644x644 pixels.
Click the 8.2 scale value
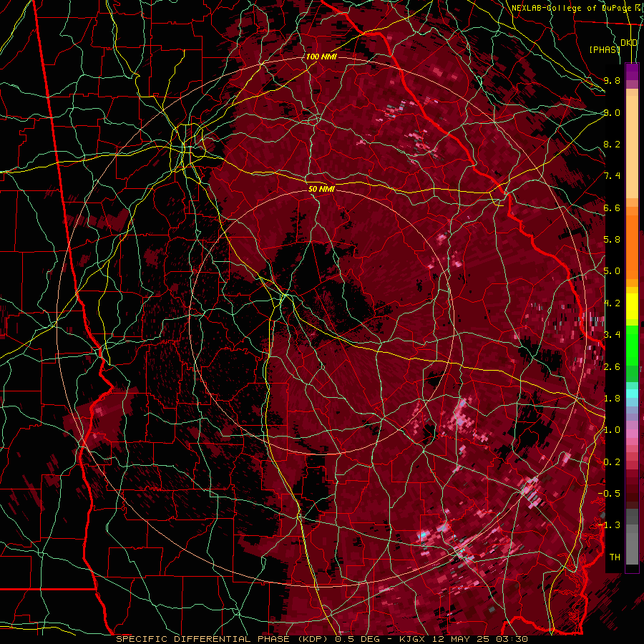tap(612, 144)
